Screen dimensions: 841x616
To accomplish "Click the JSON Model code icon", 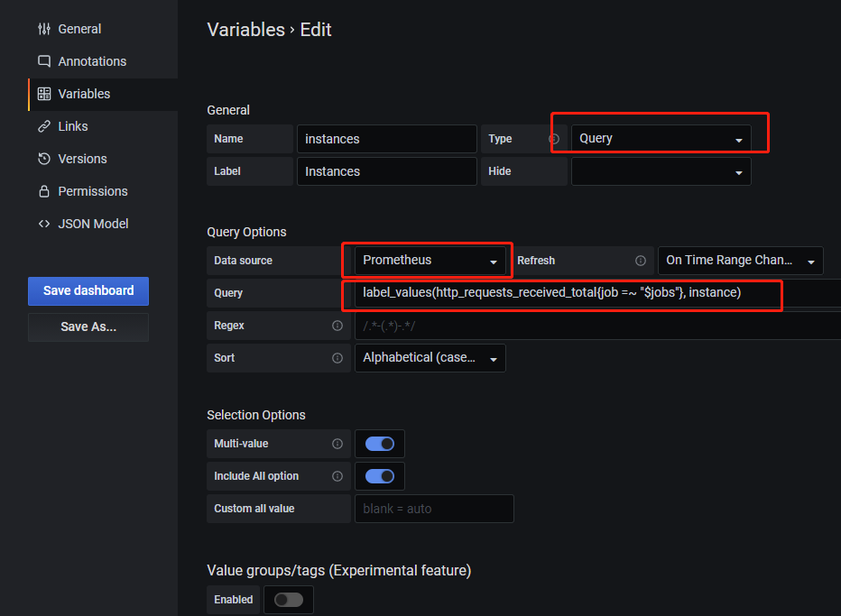I will click(44, 224).
